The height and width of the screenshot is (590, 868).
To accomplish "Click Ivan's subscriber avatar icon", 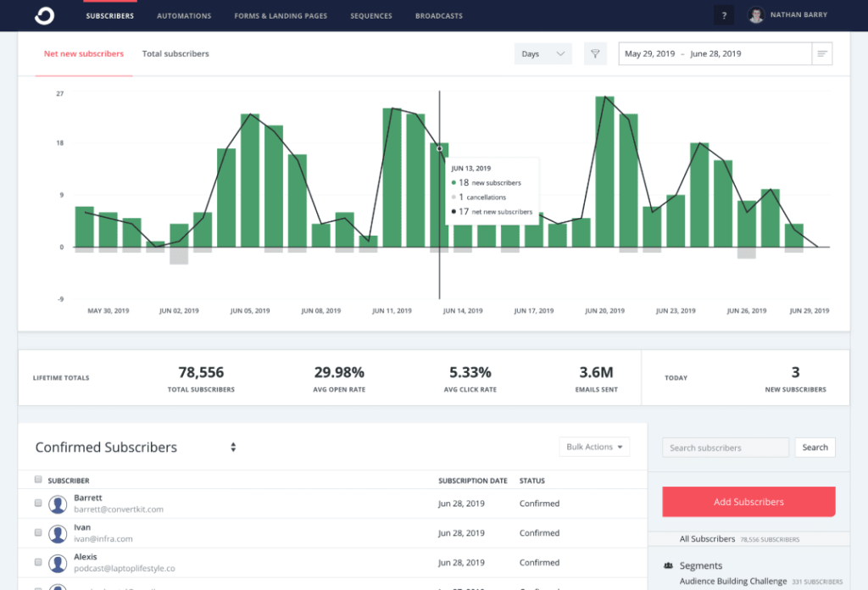I will click(x=58, y=534).
